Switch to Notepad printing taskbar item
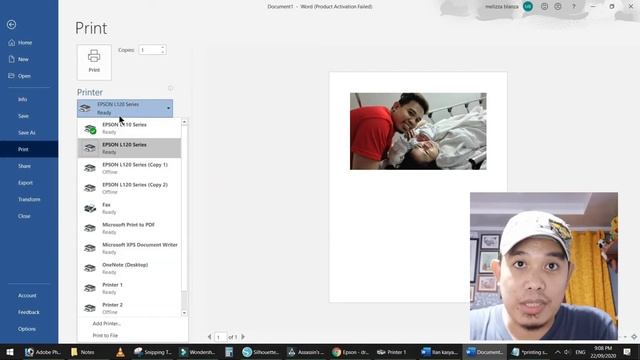 pyautogui.click(x=529, y=352)
